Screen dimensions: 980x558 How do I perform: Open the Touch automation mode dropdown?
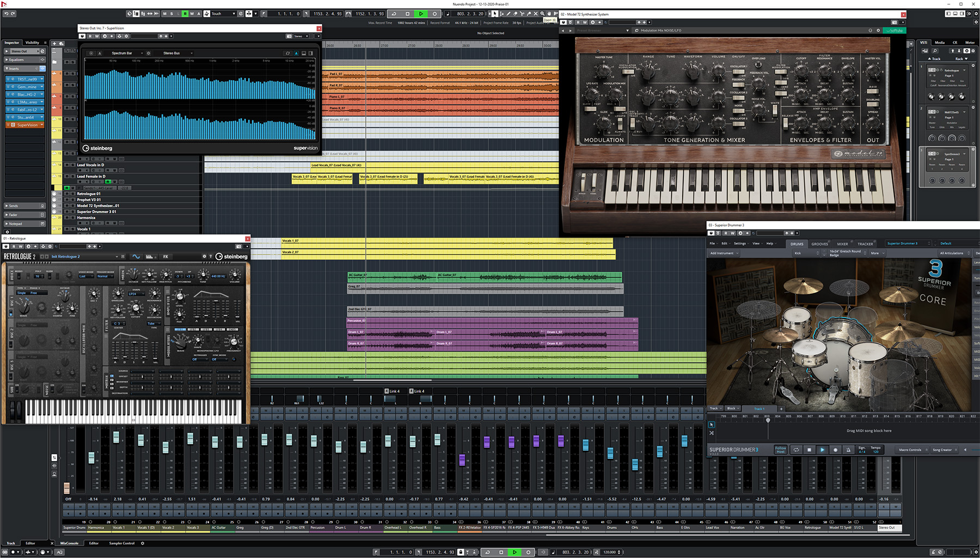[223, 14]
